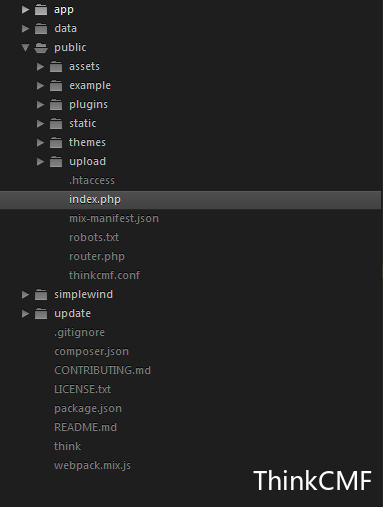Select mix-manifest.json in the tree
The height and width of the screenshot is (507, 383).
[114, 218]
